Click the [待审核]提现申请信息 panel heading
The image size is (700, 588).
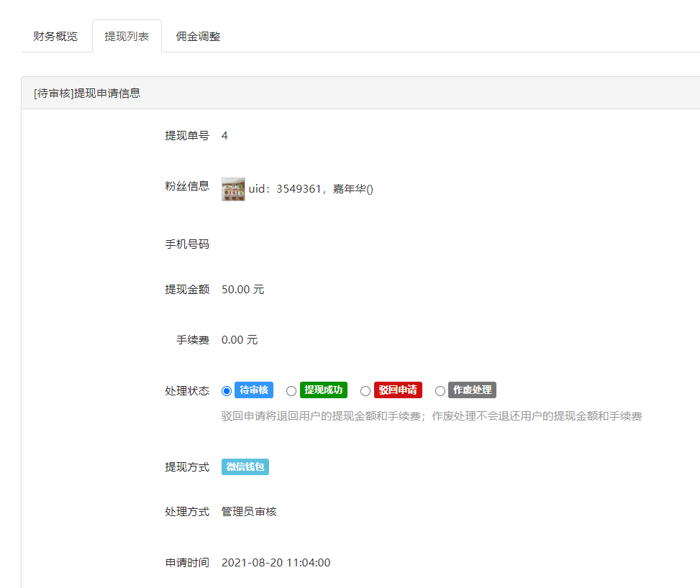(87, 93)
